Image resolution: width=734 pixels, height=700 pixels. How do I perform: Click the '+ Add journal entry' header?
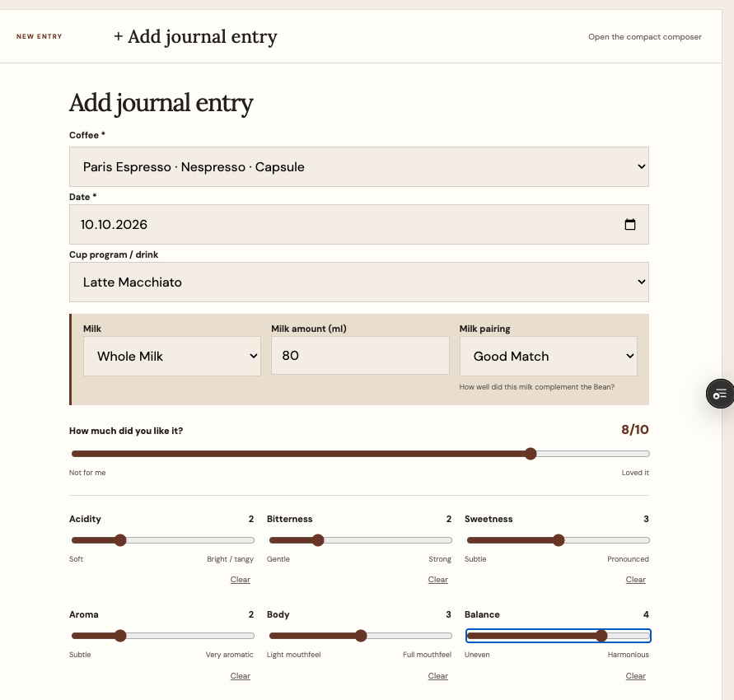click(195, 37)
